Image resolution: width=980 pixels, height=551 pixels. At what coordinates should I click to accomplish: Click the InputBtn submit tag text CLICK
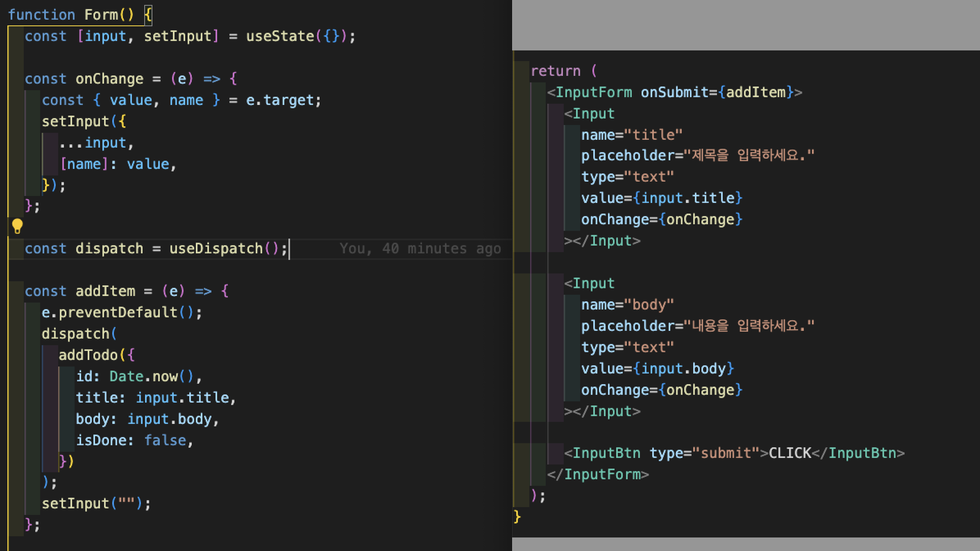click(x=789, y=453)
